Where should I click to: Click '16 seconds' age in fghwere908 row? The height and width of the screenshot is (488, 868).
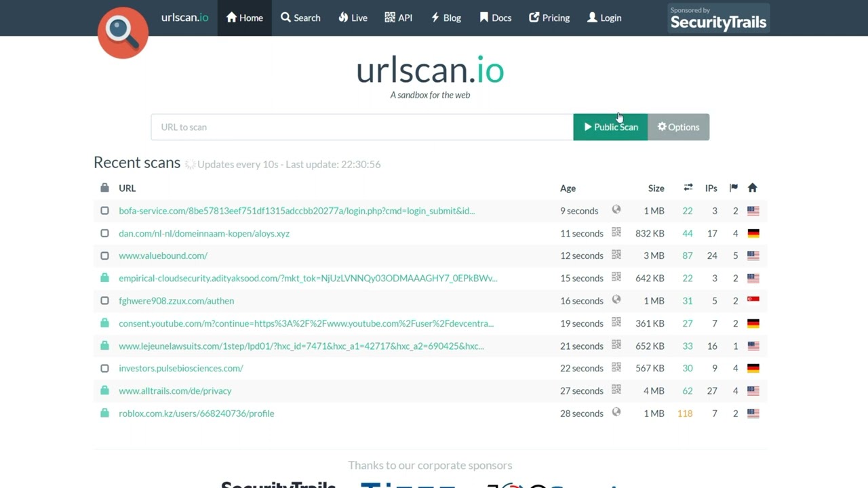click(x=581, y=300)
